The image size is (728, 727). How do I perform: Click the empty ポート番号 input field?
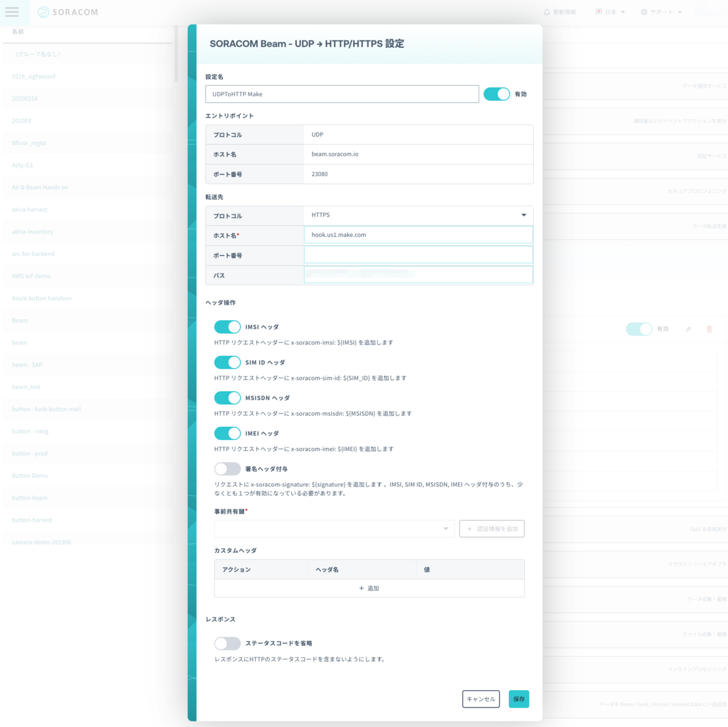point(418,255)
